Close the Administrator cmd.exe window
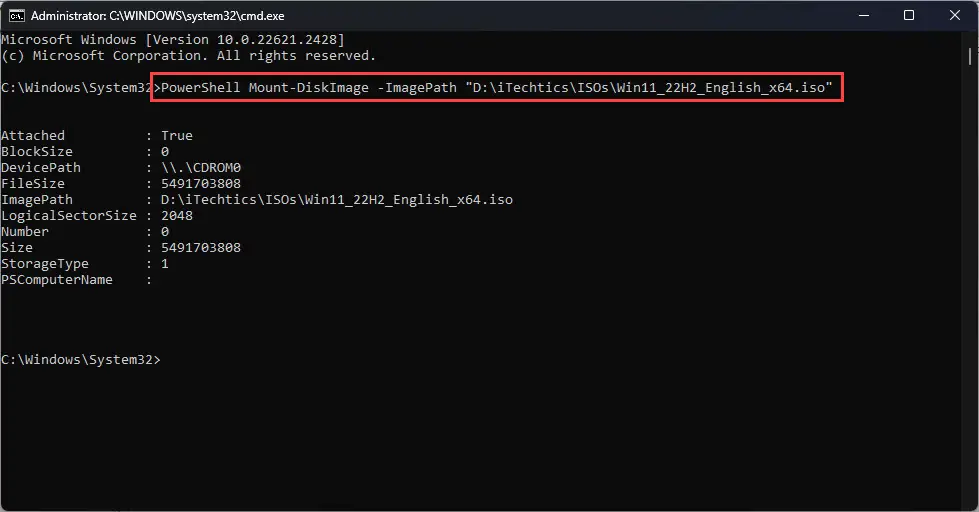The height and width of the screenshot is (512, 979). click(955, 16)
